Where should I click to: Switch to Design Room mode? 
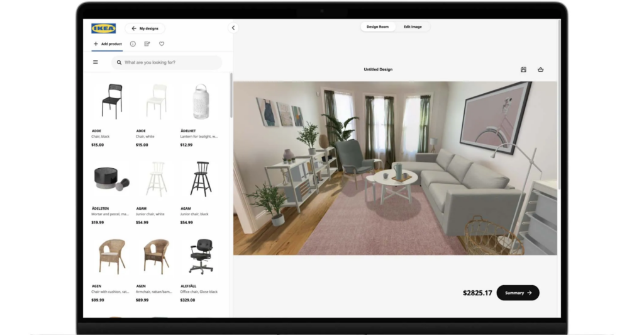(378, 27)
